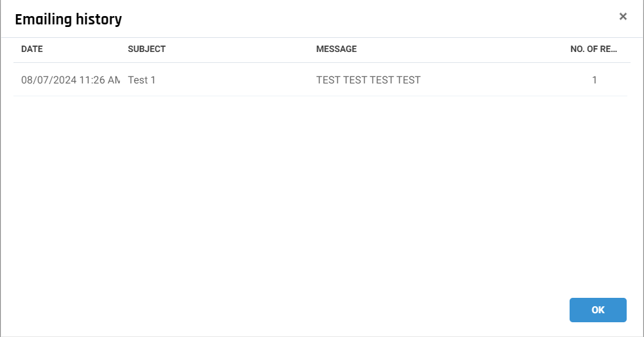Click the Emailing history dialog title
644x337 pixels.
(x=68, y=19)
